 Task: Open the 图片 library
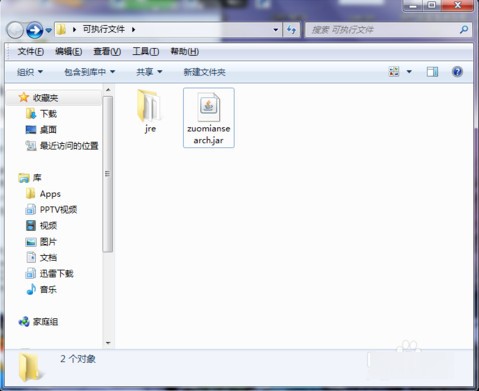pos(48,242)
